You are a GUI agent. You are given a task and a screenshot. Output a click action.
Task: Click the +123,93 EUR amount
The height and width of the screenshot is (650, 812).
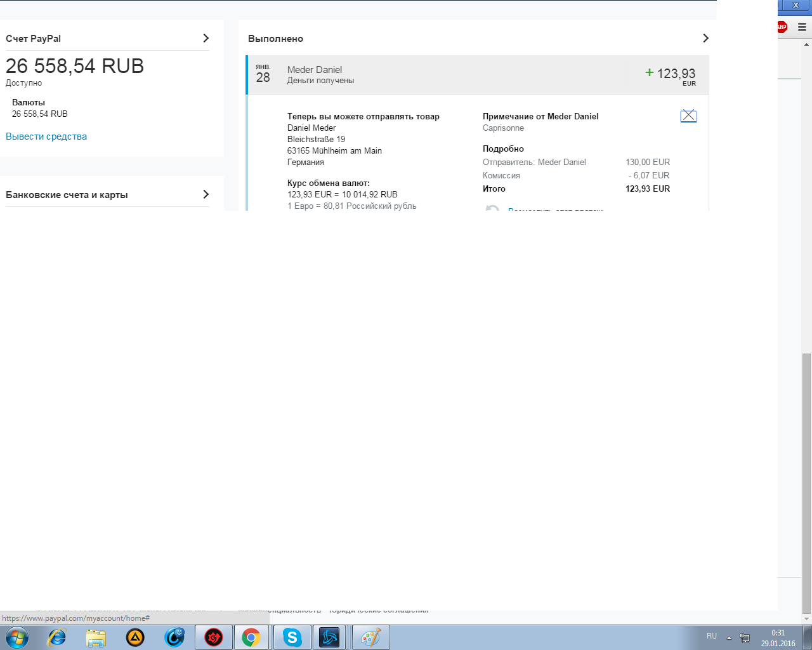tap(671, 76)
